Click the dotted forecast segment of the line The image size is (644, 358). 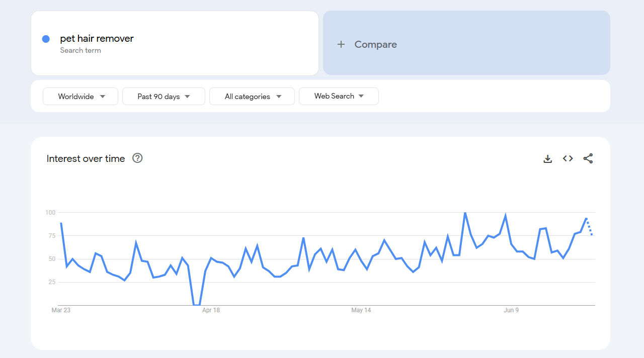(588, 227)
